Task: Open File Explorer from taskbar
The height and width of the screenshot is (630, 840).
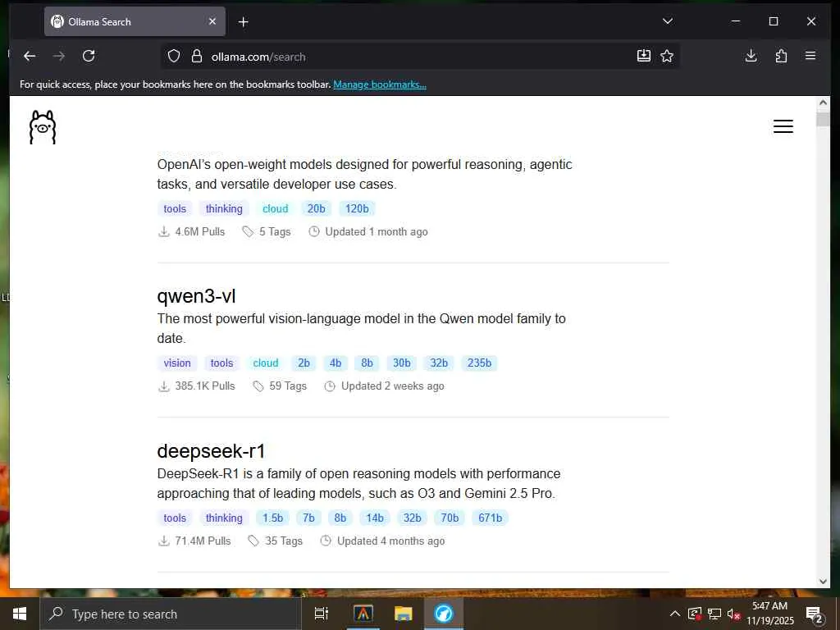Action: point(403,614)
